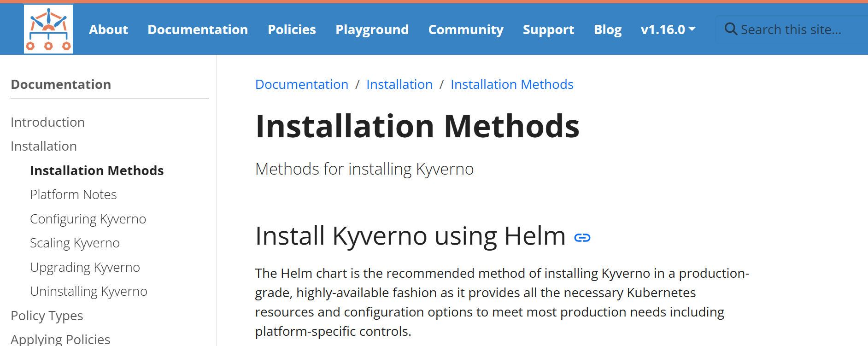The height and width of the screenshot is (346, 868).
Task: Open Scaling Kyverno in the sidebar
Action: (75, 243)
